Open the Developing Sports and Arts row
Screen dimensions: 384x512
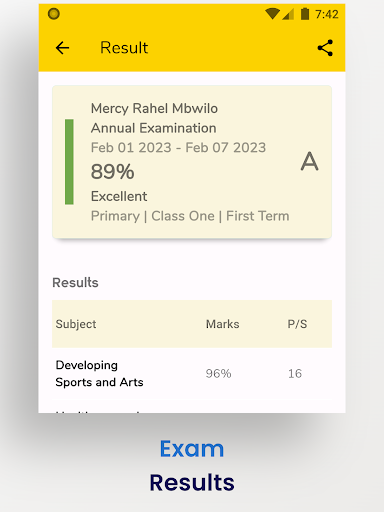pyautogui.click(x=192, y=374)
